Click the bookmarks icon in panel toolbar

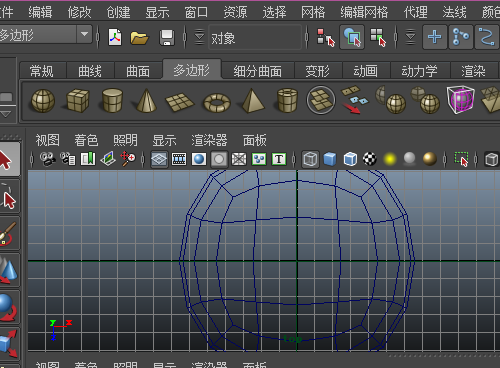tap(88, 159)
